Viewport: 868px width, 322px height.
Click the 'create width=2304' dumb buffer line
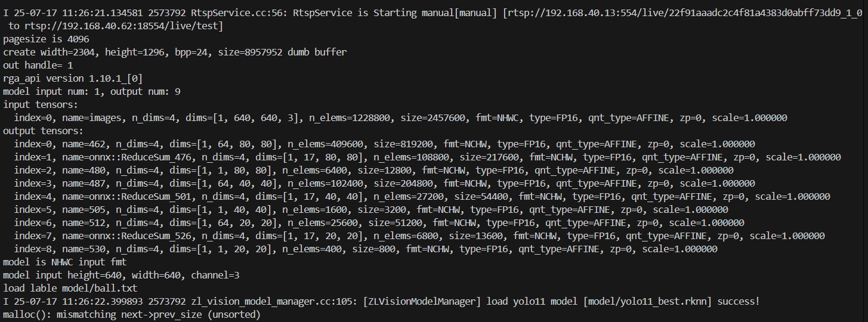[x=175, y=52]
